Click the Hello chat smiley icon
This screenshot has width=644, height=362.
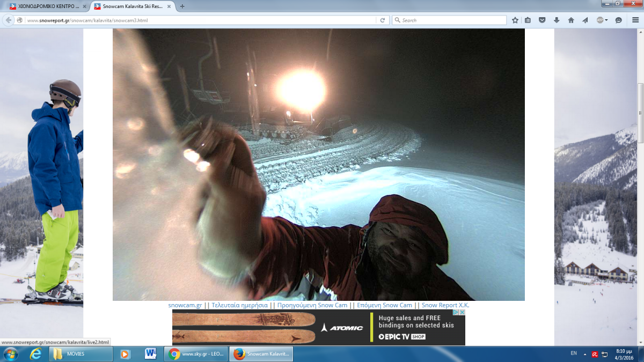[618, 20]
